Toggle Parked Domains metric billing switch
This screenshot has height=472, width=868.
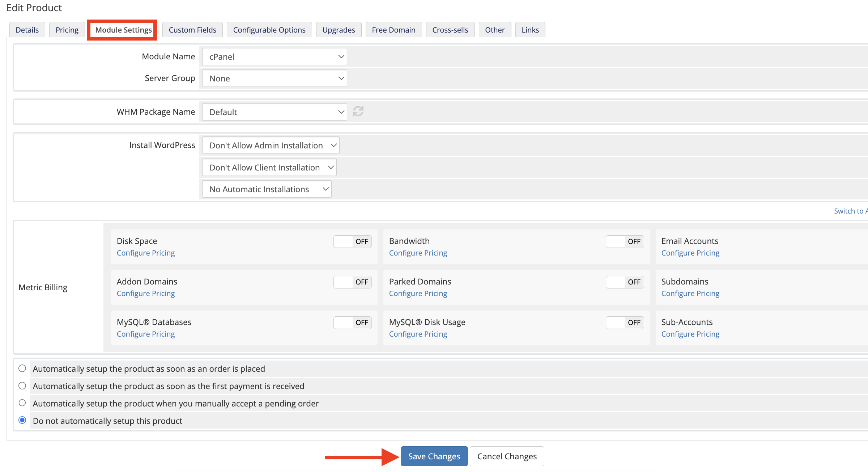coord(625,282)
